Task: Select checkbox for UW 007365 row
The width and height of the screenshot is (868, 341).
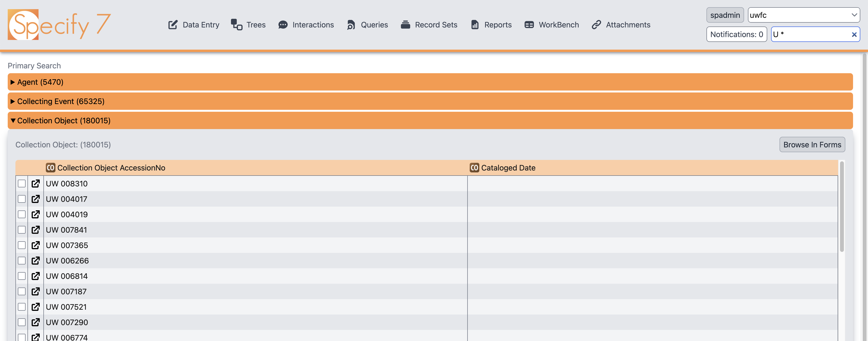Action: tap(22, 245)
